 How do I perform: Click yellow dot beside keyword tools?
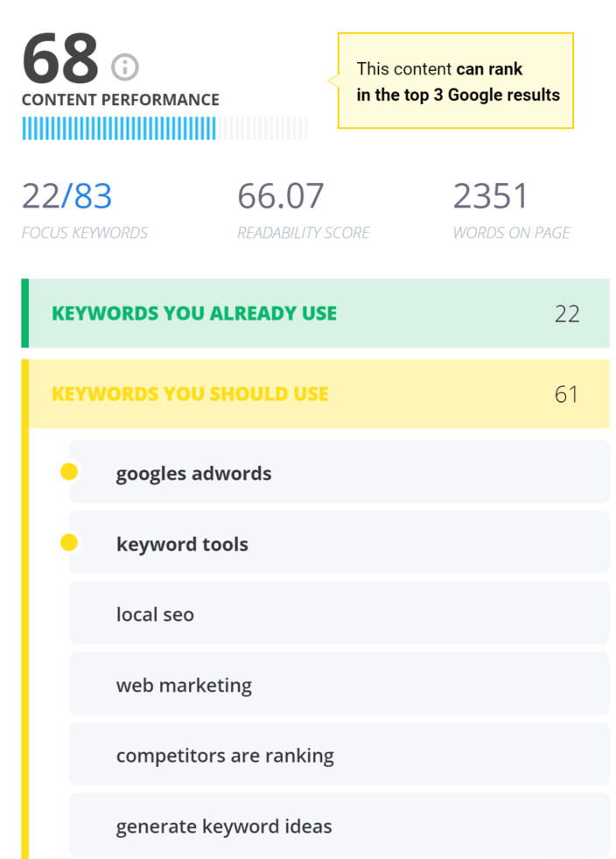coord(69,544)
